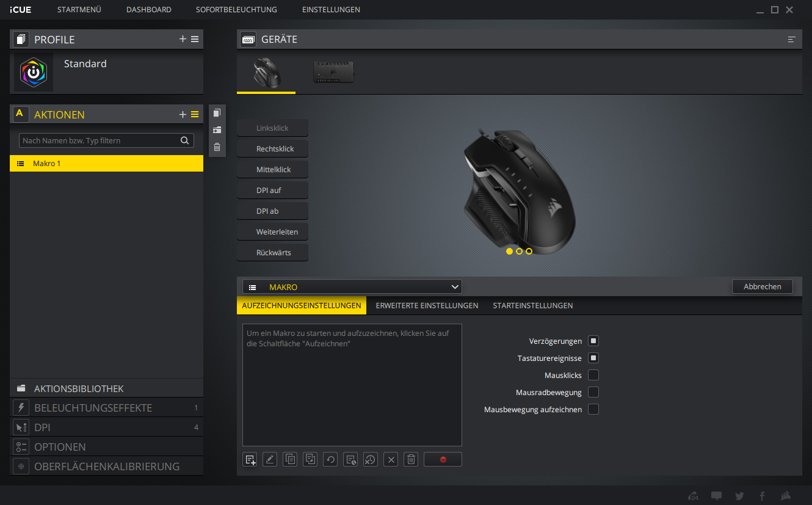
Task: Click the filter by name search field
Action: point(106,140)
